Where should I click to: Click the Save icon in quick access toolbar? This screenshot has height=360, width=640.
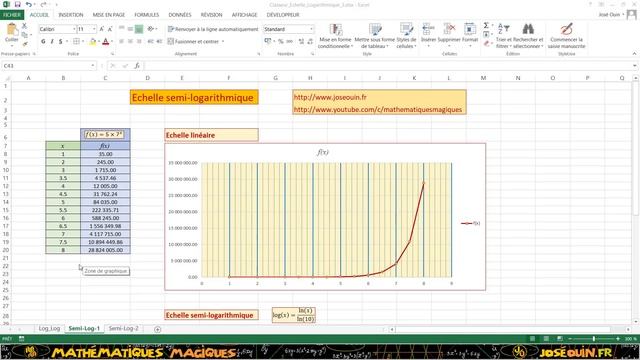18,4
